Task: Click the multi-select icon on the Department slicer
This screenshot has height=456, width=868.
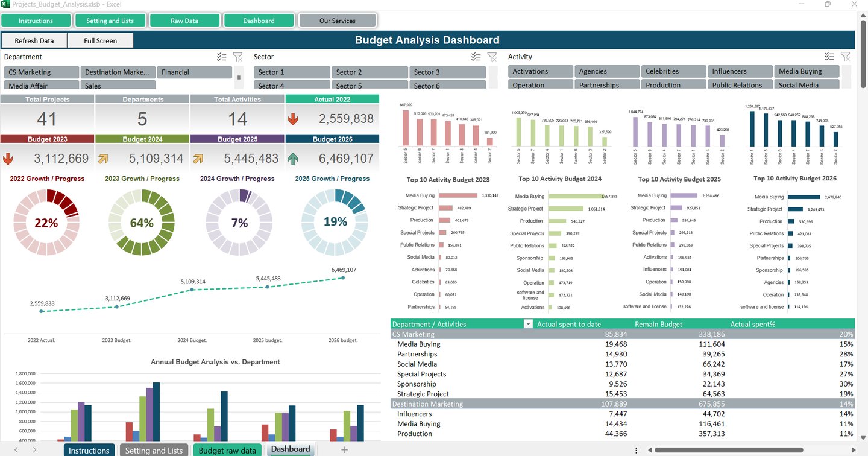Action: [x=221, y=56]
